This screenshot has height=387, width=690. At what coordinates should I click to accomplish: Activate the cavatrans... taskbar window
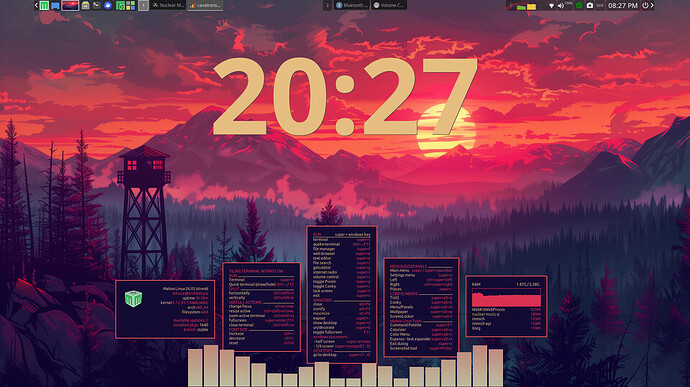(205, 5)
